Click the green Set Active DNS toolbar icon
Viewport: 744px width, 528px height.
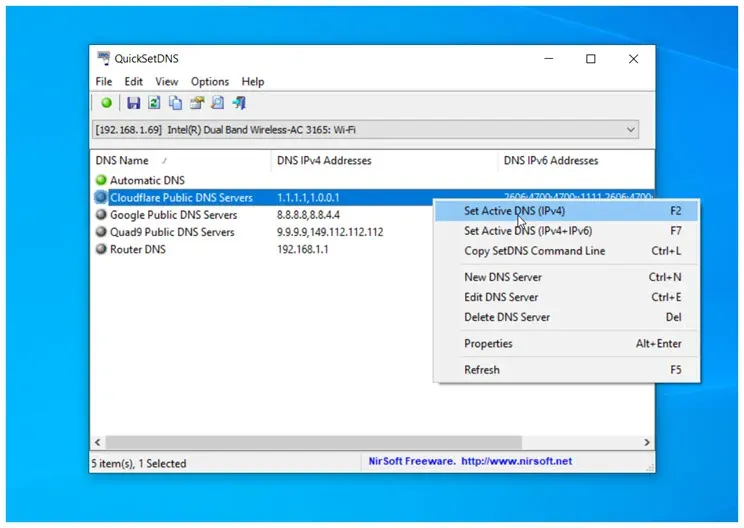[106, 103]
